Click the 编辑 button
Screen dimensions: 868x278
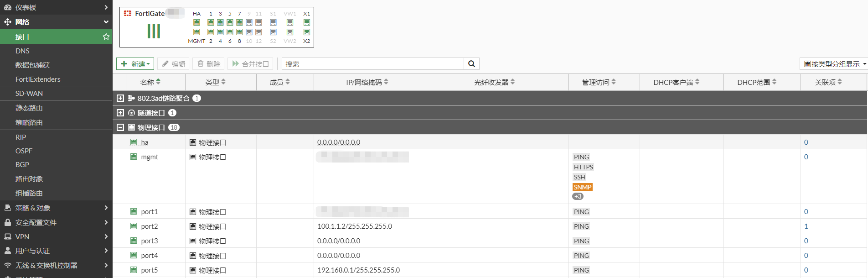coord(174,64)
